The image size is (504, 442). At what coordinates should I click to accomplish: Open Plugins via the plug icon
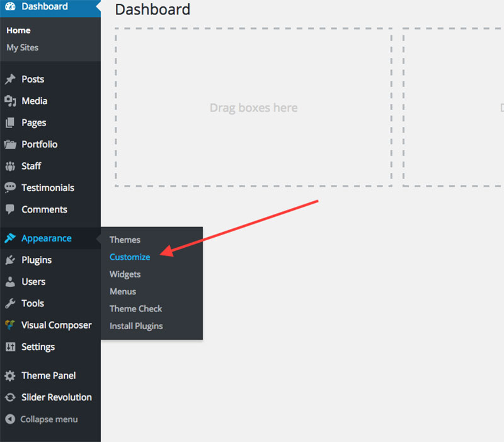pos(10,260)
